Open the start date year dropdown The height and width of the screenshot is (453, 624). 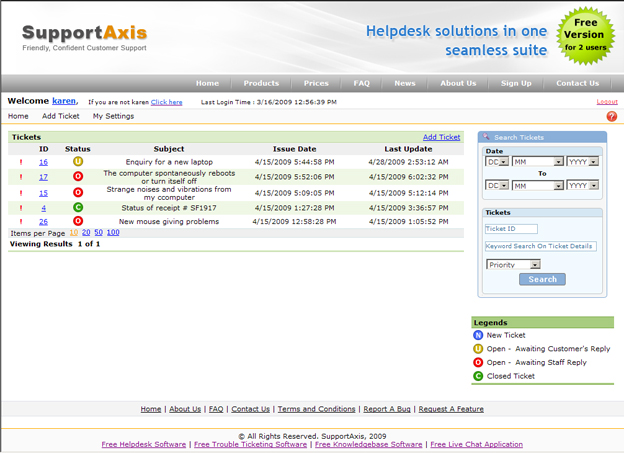pos(583,162)
